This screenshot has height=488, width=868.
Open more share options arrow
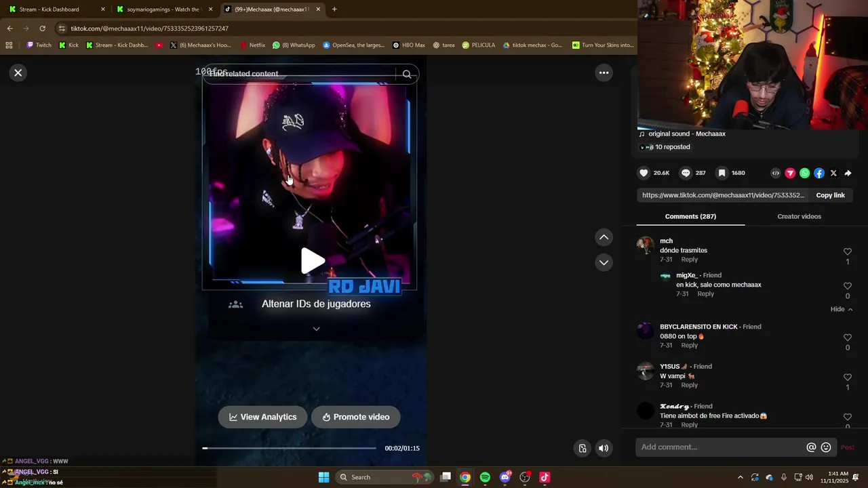[848, 173]
